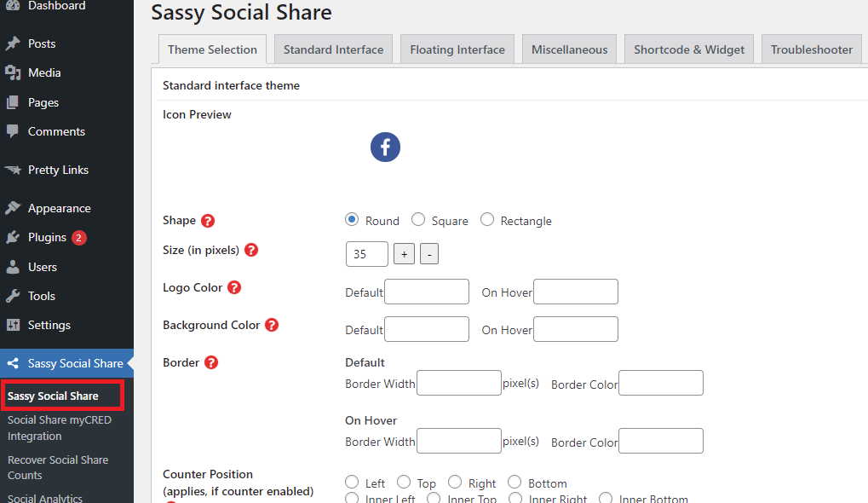The height and width of the screenshot is (503, 868).
Task: Choose Right counter position
Action: point(455,482)
